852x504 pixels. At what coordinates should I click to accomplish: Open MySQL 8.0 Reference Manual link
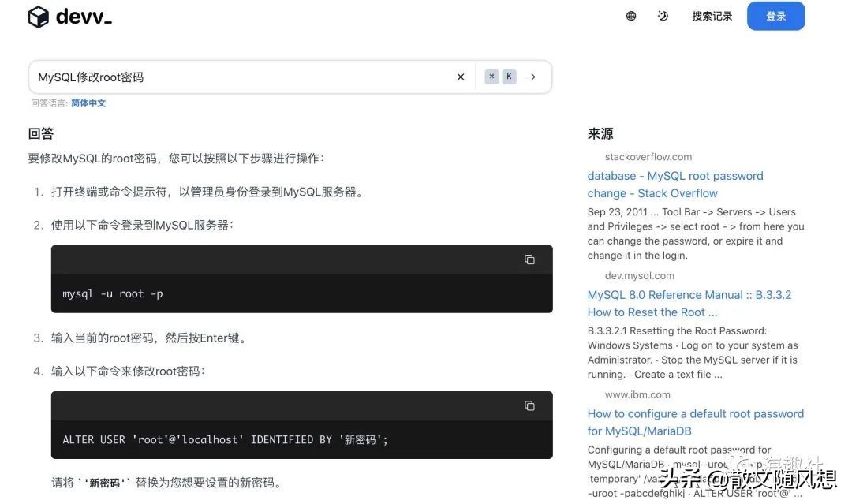(689, 303)
